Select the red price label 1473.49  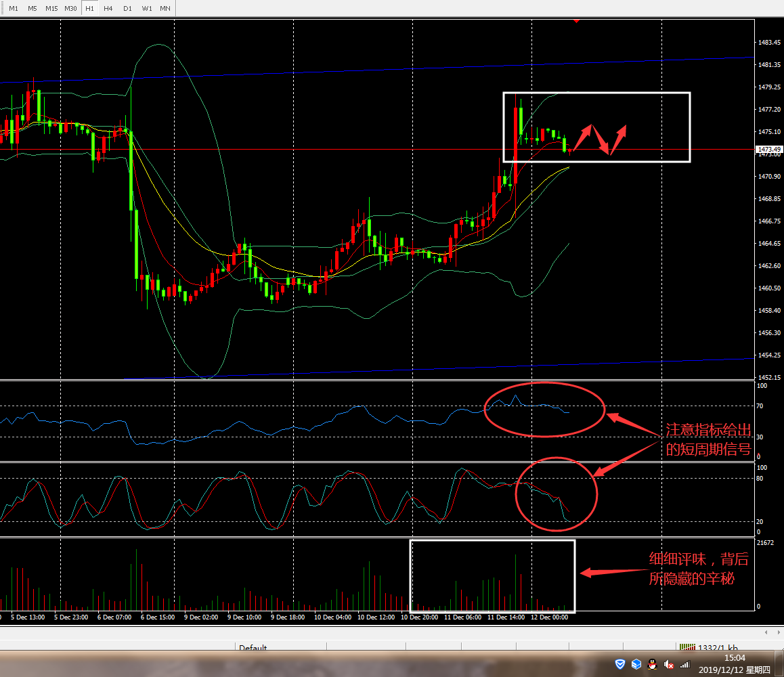769,149
